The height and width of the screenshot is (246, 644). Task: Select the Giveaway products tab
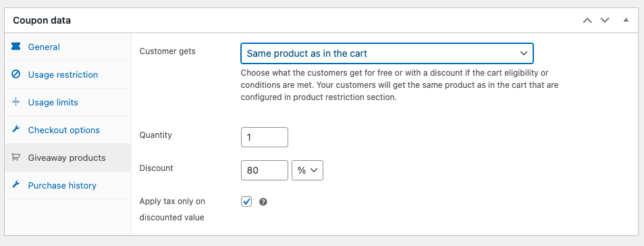click(x=68, y=157)
